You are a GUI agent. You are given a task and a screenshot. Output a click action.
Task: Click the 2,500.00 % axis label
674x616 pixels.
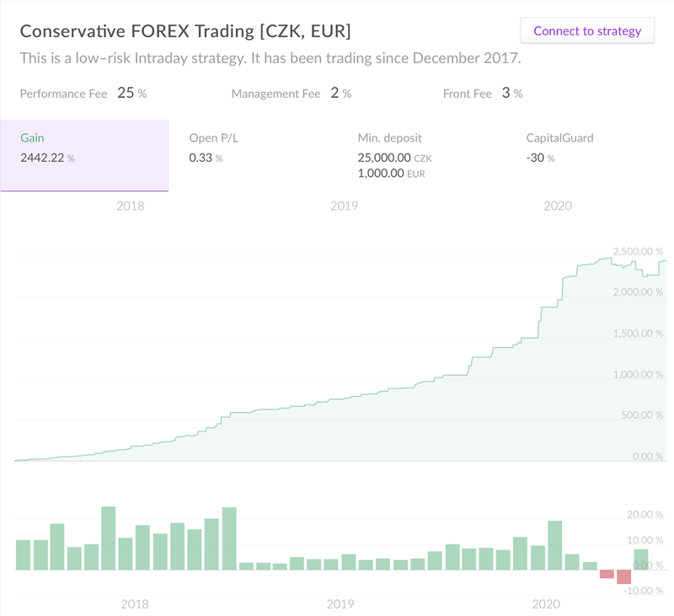click(638, 251)
